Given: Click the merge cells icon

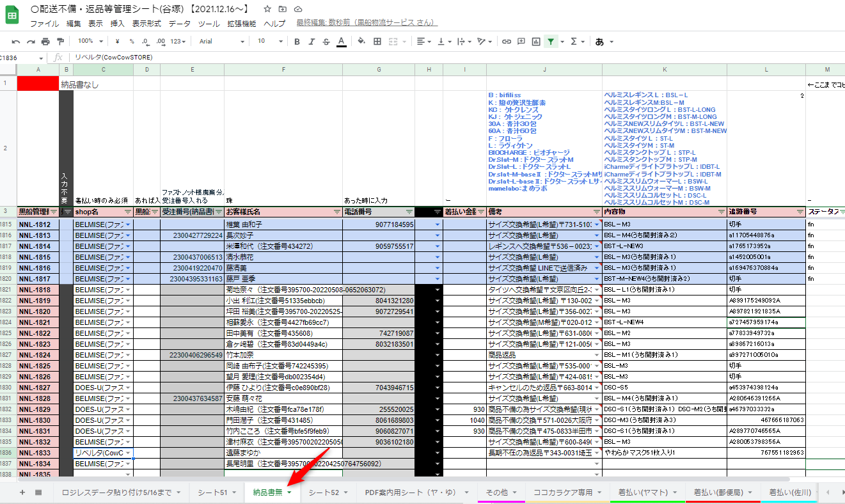Looking at the screenshot, I should 393,41.
